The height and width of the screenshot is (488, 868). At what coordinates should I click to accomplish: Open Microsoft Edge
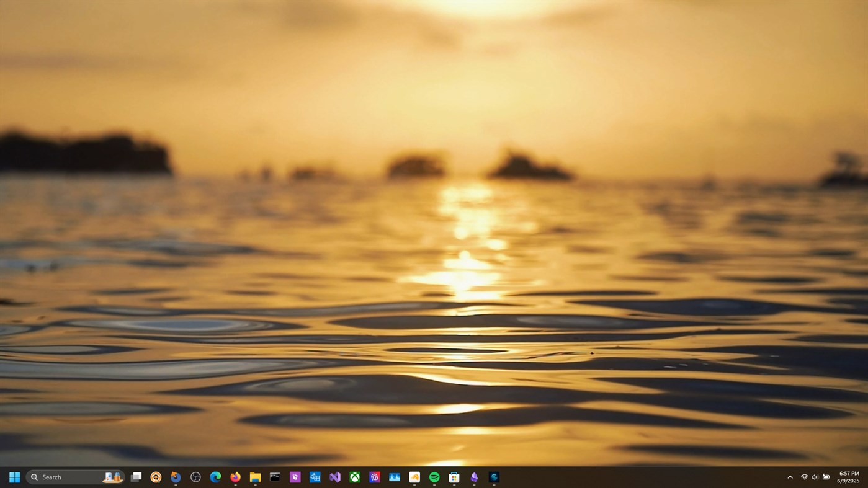[215, 477]
